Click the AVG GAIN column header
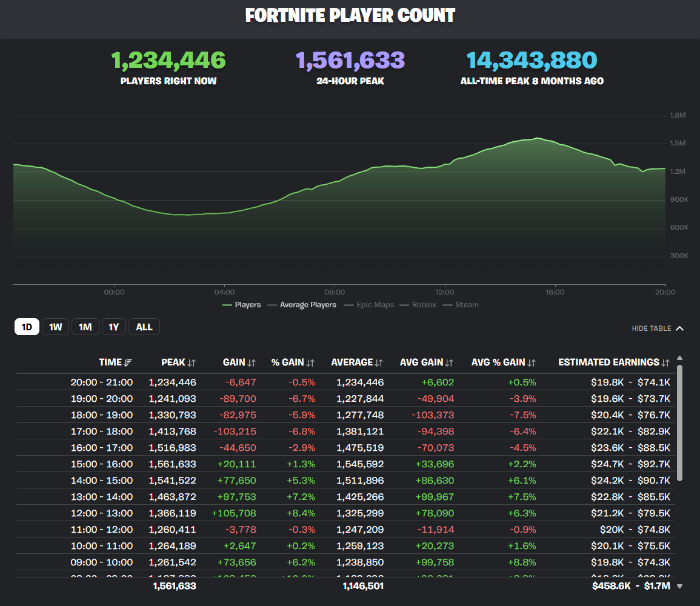 tap(421, 362)
